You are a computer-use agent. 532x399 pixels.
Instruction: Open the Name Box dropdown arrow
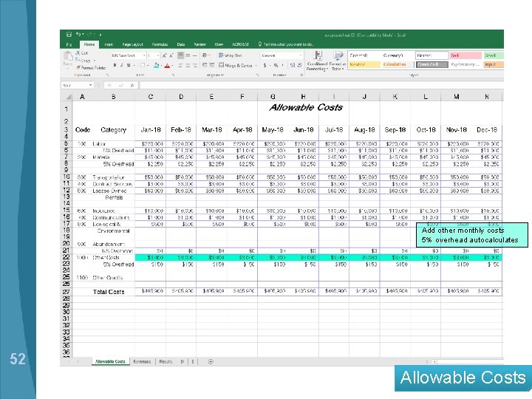(91, 85)
